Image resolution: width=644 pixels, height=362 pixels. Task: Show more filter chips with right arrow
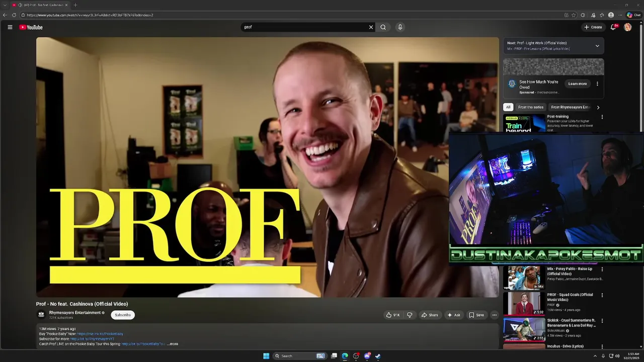coord(598,107)
